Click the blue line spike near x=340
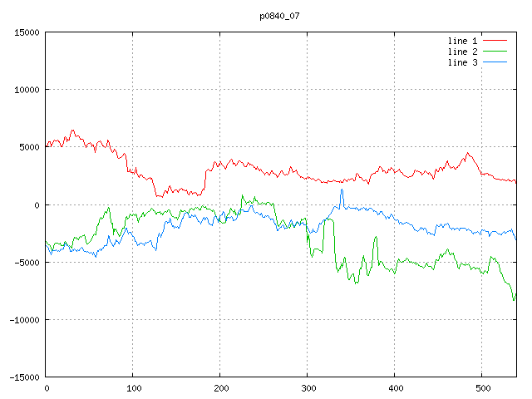The height and width of the screenshot is (399, 532). click(x=342, y=190)
